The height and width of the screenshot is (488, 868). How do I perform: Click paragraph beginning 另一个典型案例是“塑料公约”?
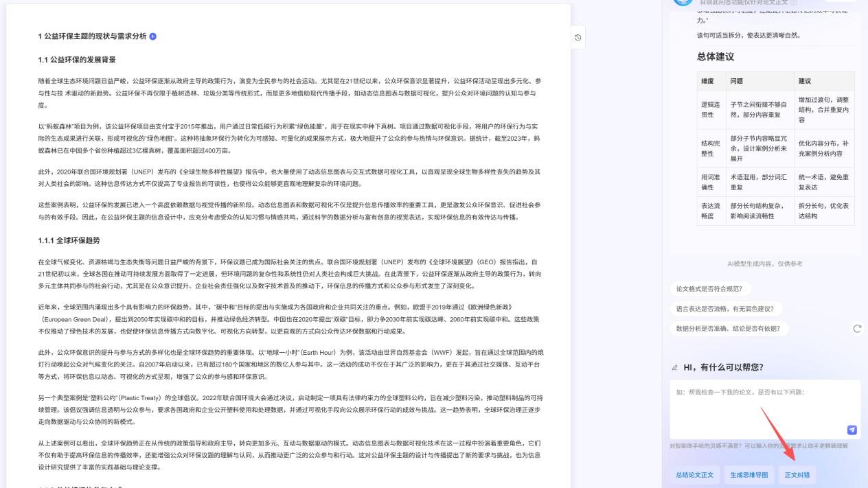tap(290, 410)
